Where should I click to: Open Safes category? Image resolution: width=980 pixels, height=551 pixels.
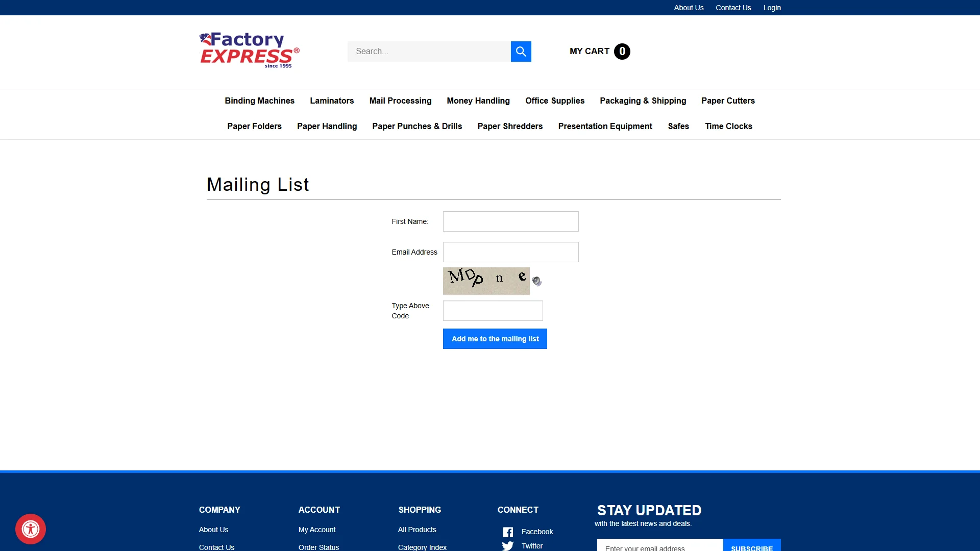pos(678,127)
